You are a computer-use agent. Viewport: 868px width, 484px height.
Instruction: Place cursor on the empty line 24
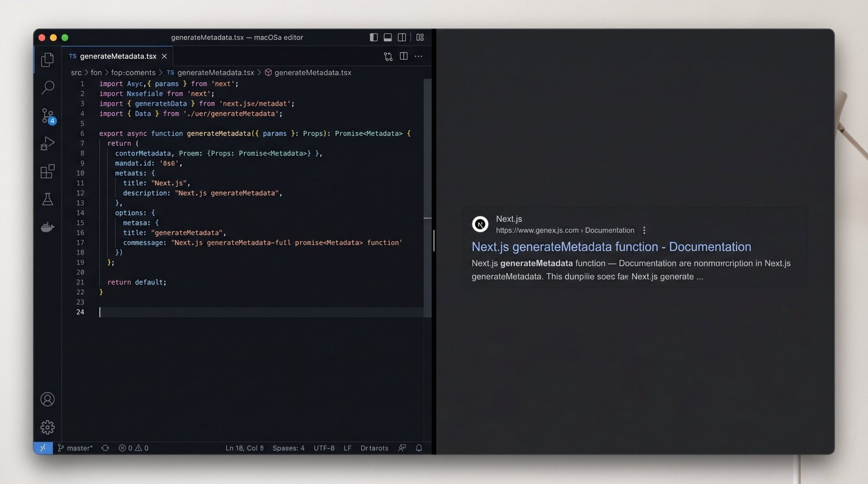pos(260,312)
